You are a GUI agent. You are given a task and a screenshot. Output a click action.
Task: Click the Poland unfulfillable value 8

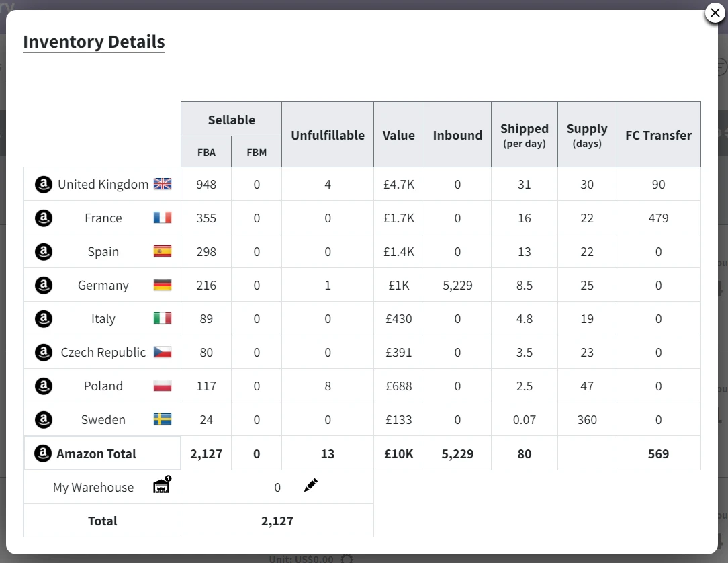point(328,386)
